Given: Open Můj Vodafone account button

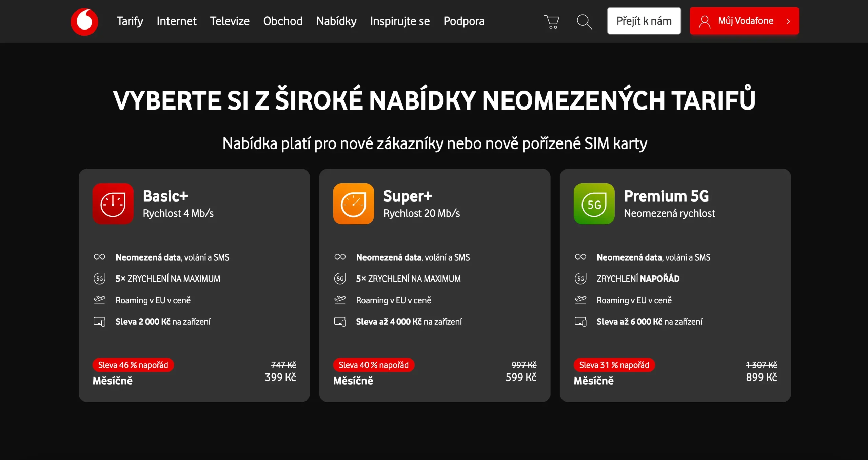Looking at the screenshot, I should pos(744,21).
